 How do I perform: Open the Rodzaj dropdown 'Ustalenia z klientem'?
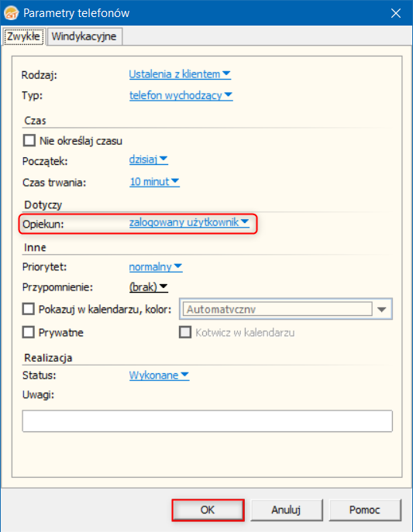point(180,74)
